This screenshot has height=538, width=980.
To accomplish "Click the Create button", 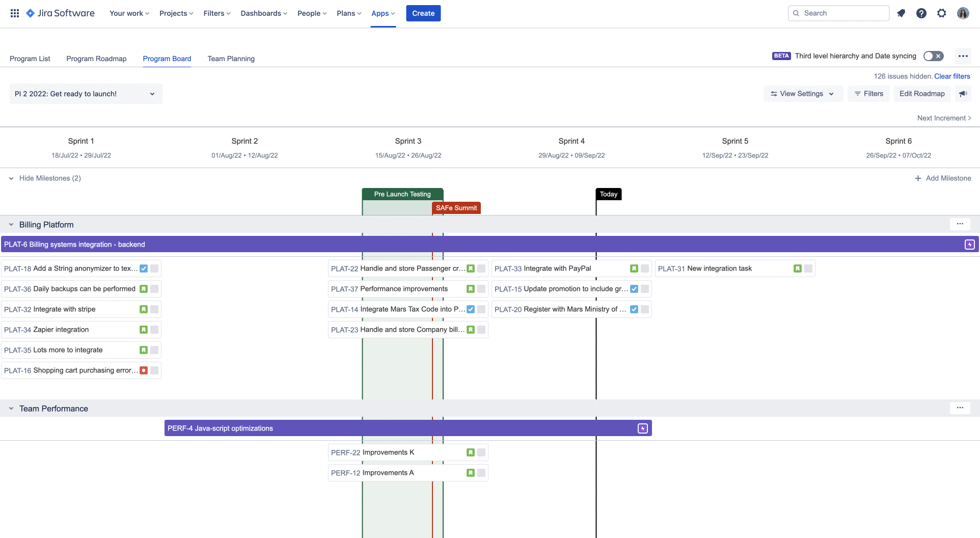I will point(423,13).
